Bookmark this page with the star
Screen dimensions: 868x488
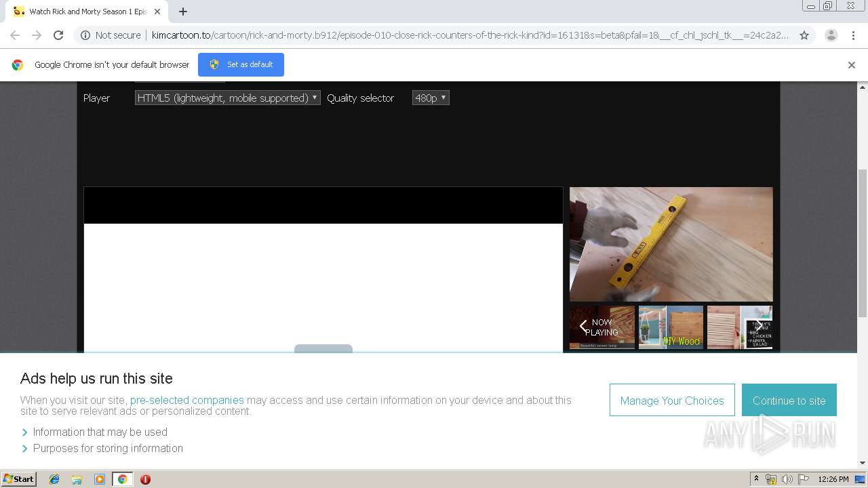point(804,35)
